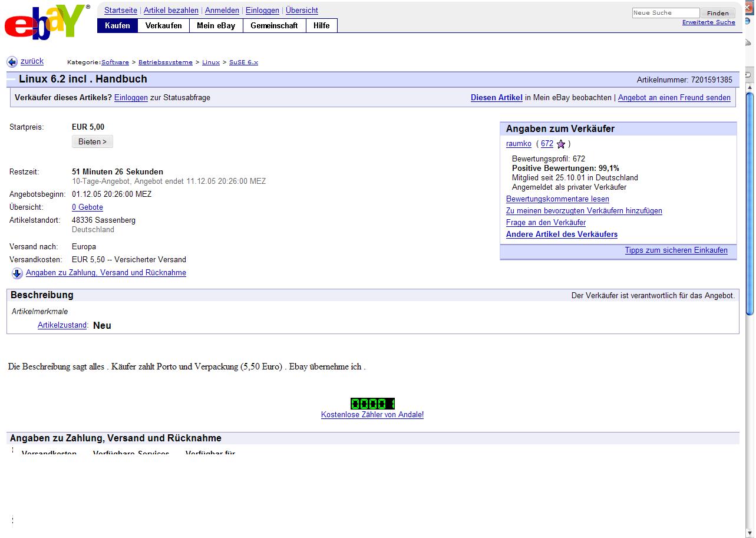Click Zu meinen bevorzugten Verkäufern hinzufügen
Viewport: 756px width, 538px height.
click(584, 211)
